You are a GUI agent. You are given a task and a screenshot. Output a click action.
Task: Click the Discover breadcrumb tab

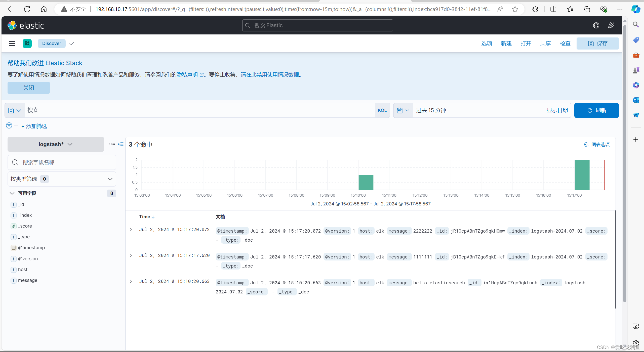tap(52, 43)
